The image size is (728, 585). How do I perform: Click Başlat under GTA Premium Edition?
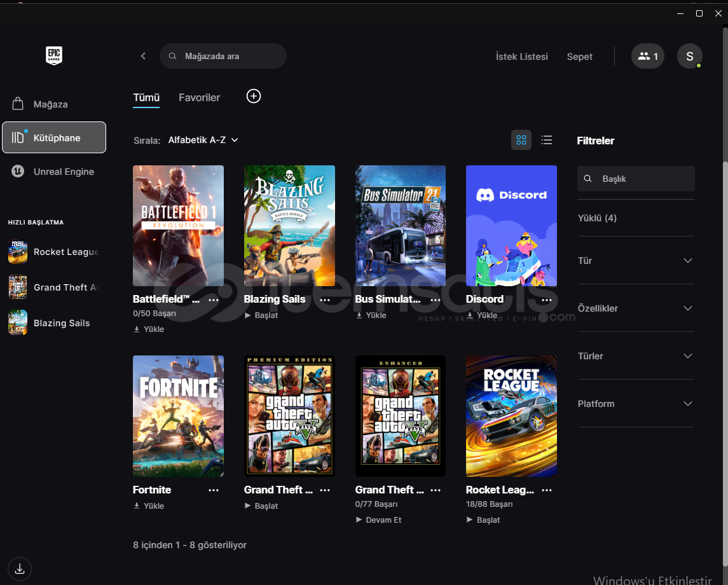click(261, 506)
